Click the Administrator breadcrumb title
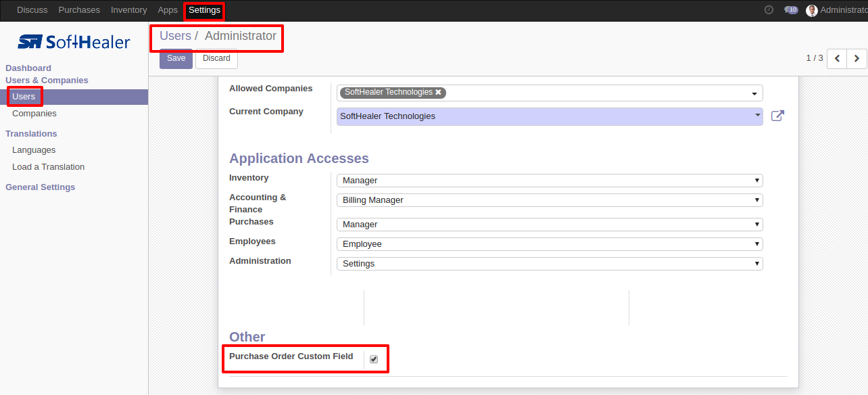This screenshot has width=868, height=395. [241, 36]
